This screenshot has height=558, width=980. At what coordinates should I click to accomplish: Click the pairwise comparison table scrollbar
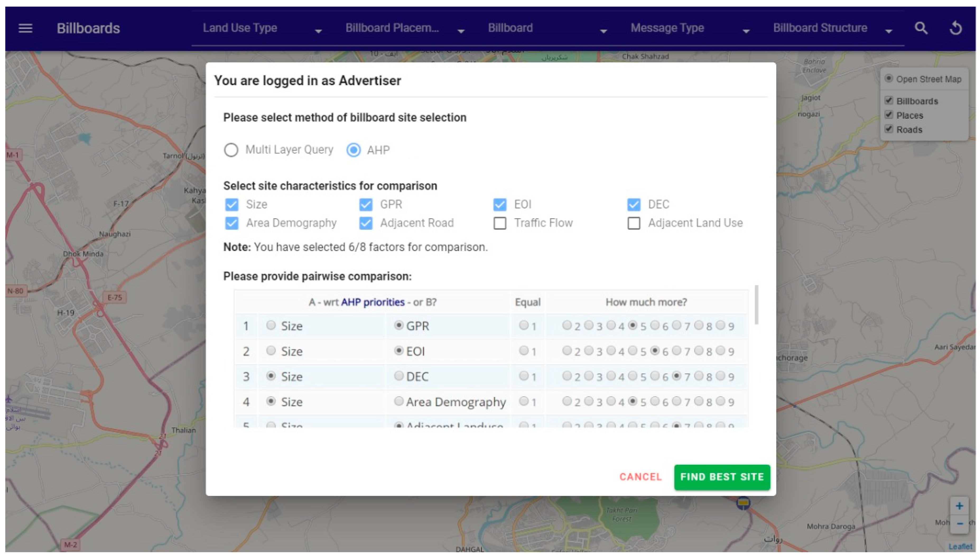[x=756, y=305]
